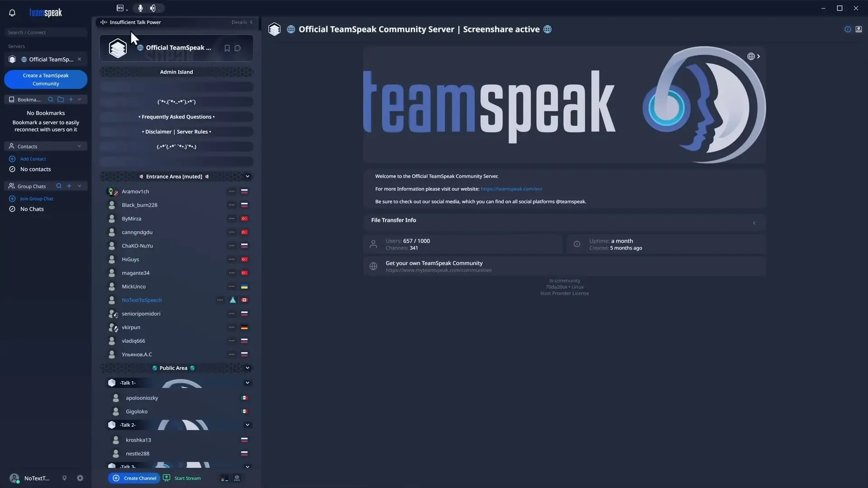Click the location pin icon

[64, 478]
